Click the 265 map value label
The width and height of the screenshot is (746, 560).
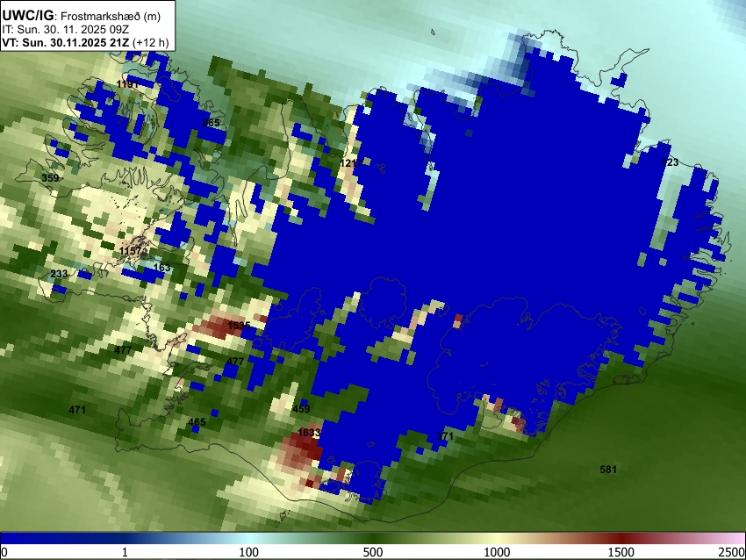click(x=211, y=123)
